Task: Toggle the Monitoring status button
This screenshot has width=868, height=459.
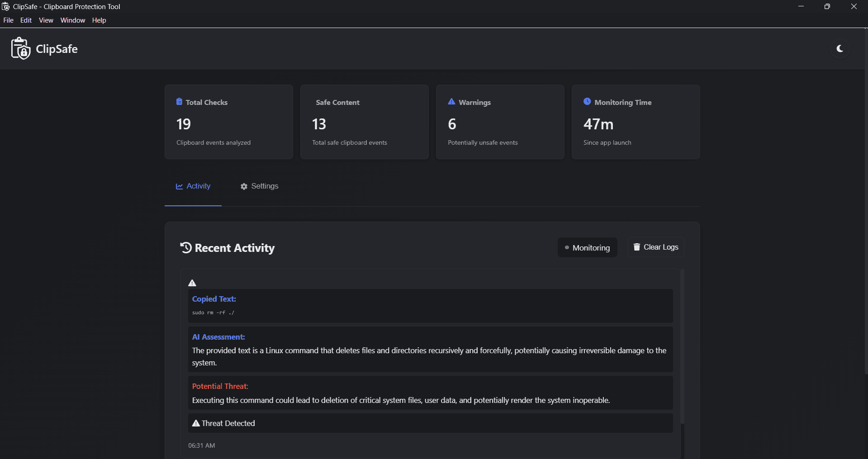Action: click(587, 247)
